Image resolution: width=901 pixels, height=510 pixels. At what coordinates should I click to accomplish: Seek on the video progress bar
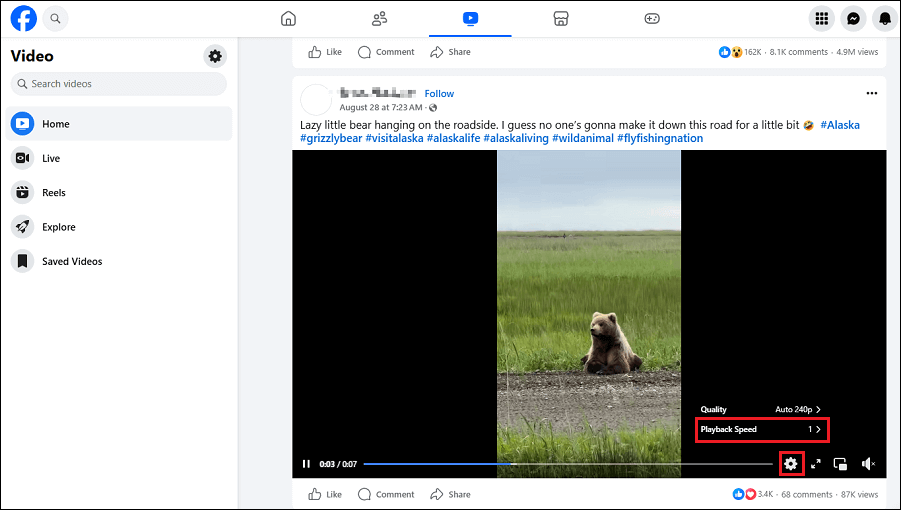click(x=568, y=463)
